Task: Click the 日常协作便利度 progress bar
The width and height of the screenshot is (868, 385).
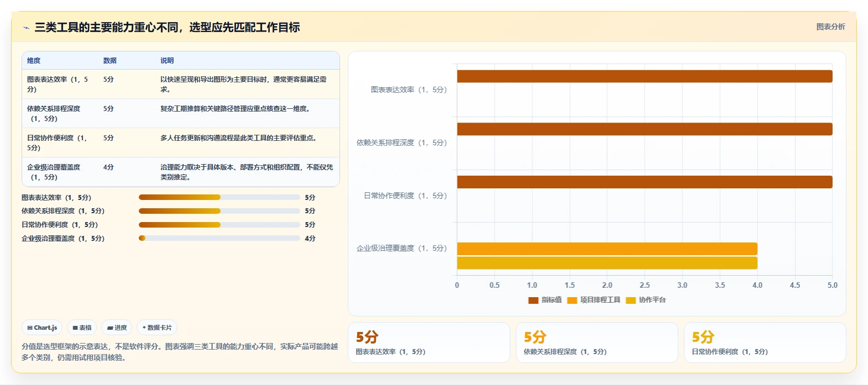Action: coord(219,225)
